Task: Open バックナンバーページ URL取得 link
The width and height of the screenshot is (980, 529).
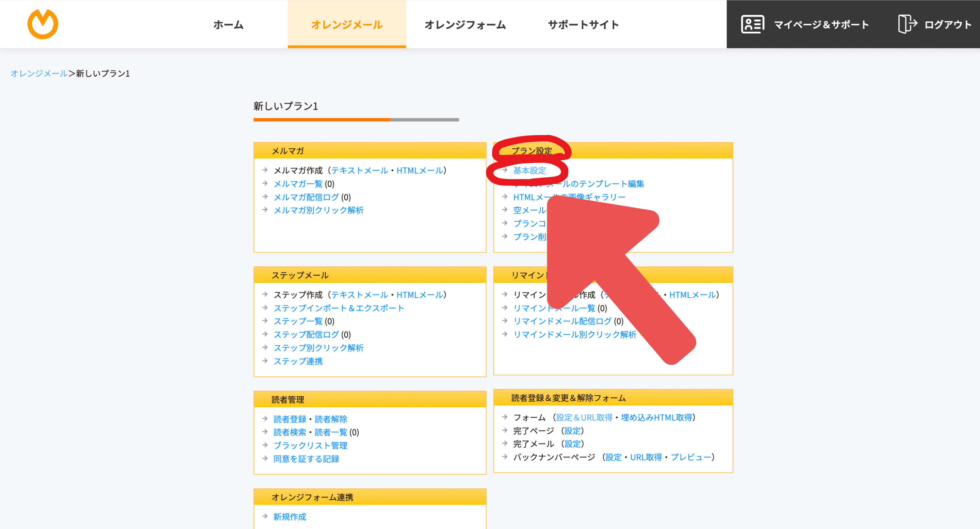Action: click(x=646, y=457)
